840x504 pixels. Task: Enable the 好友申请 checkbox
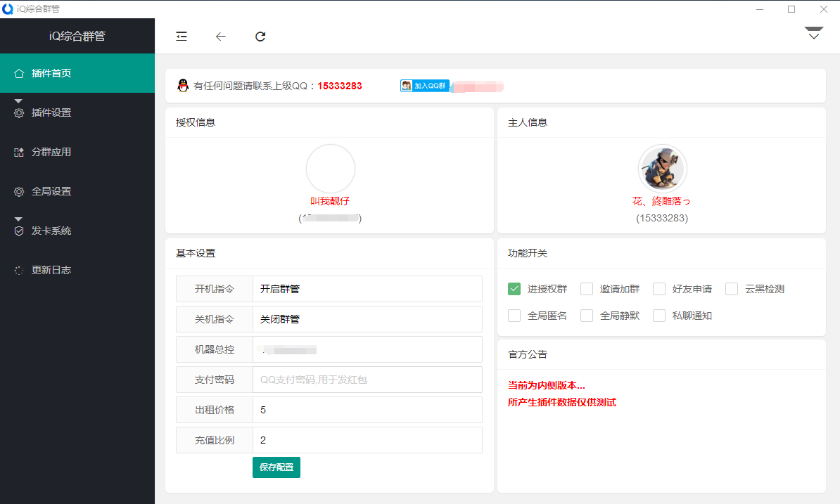[659, 289]
